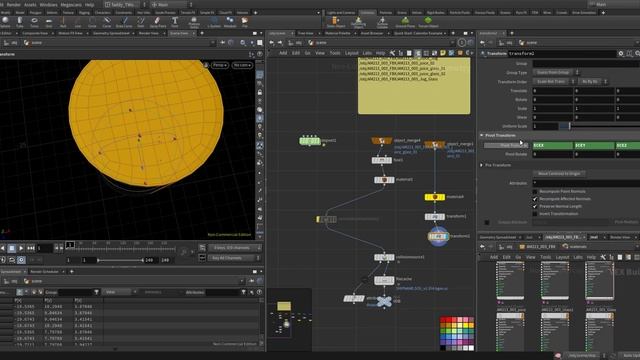Select the Platonic Solids shelf tool

[x=194, y=22]
